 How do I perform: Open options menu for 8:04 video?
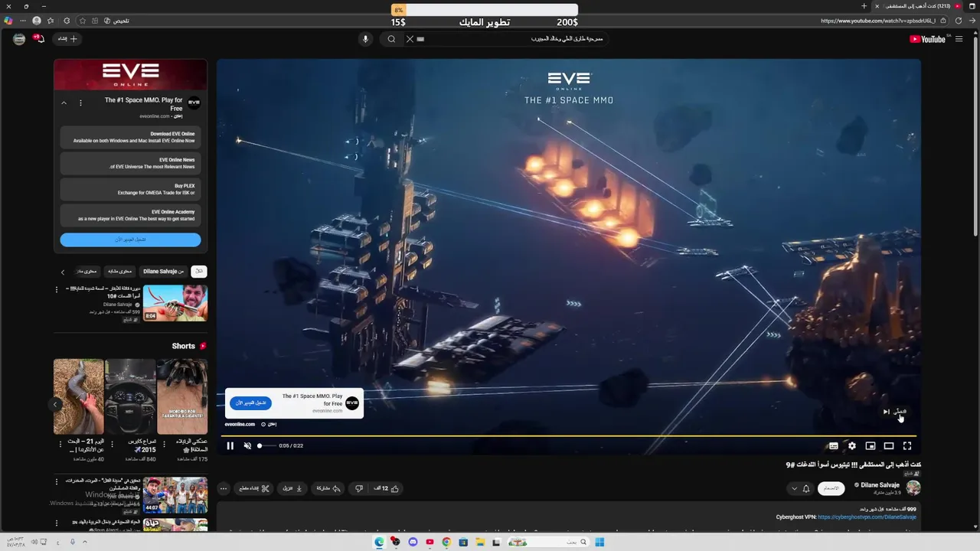click(x=56, y=289)
